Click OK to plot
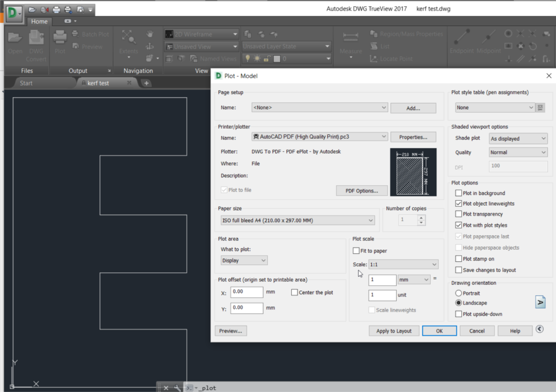The width and height of the screenshot is (556, 392). pos(439,331)
